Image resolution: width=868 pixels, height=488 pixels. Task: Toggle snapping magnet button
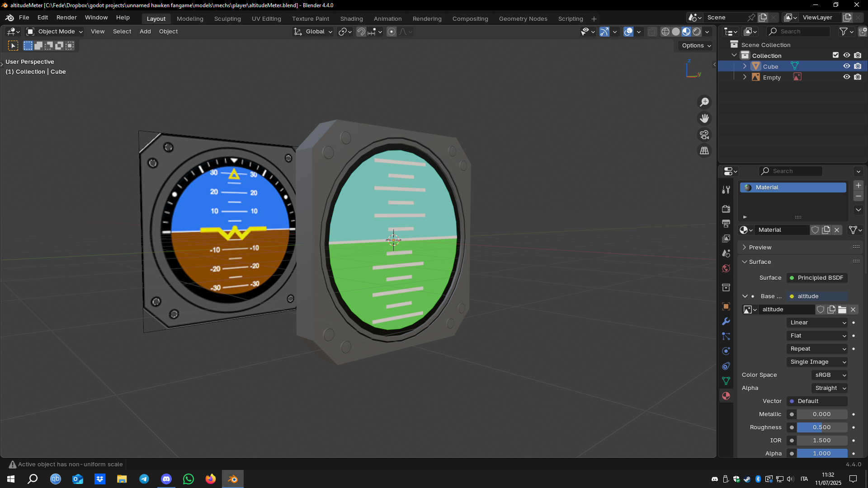[x=361, y=32]
